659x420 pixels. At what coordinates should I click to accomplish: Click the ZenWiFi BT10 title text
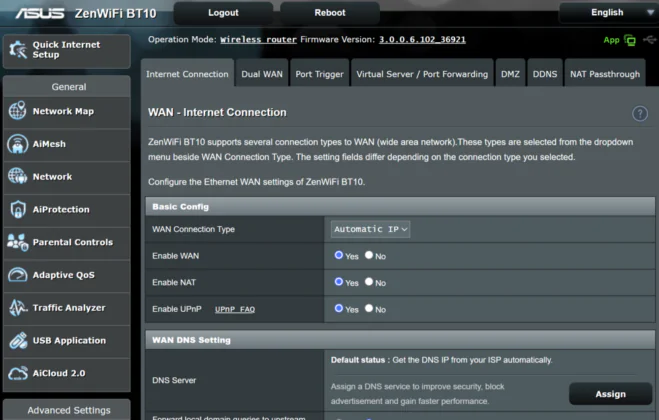116,13
